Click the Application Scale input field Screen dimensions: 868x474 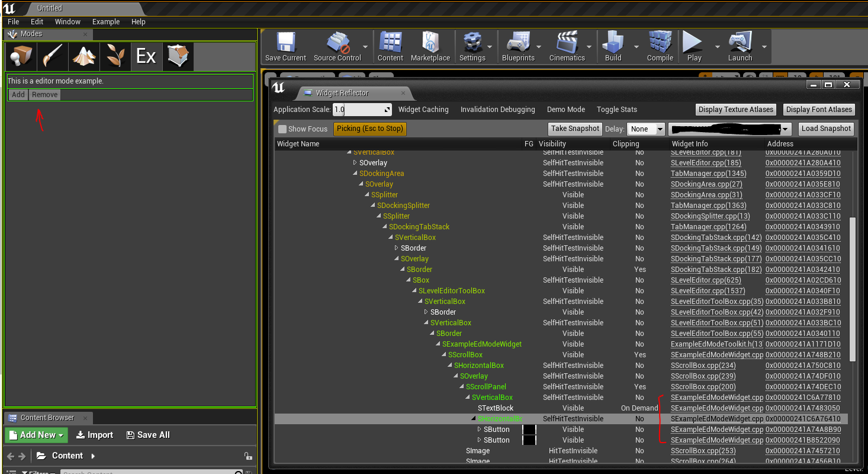[x=362, y=110]
